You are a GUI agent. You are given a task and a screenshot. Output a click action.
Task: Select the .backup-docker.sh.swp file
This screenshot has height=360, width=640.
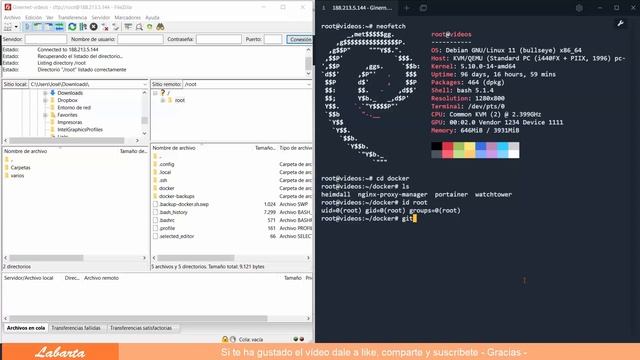[184, 204]
